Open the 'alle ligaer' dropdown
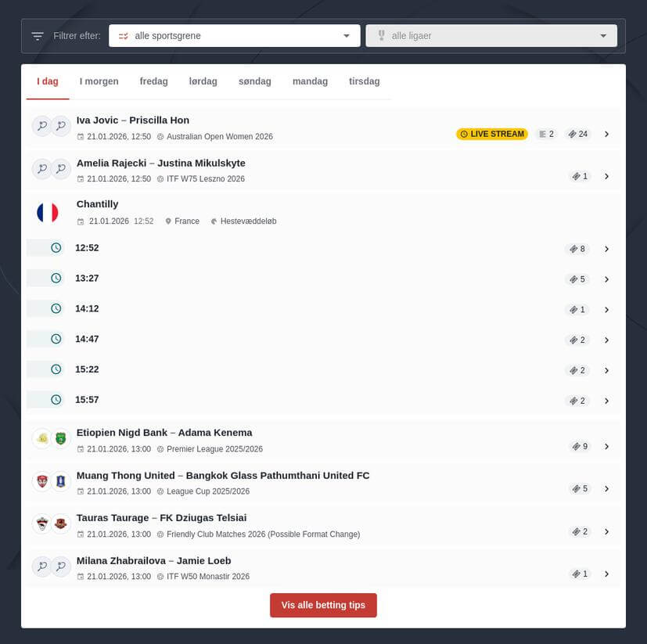 pos(491,35)
